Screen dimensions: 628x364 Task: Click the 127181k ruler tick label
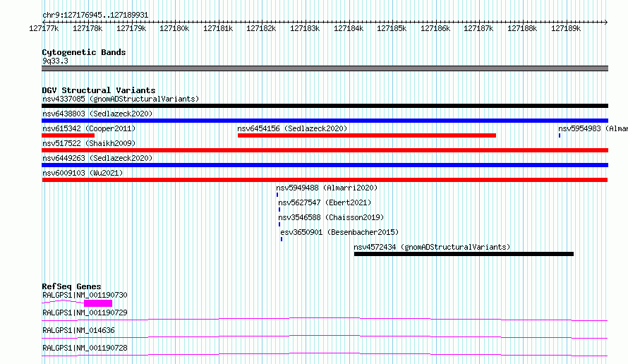tap(218, 28)
